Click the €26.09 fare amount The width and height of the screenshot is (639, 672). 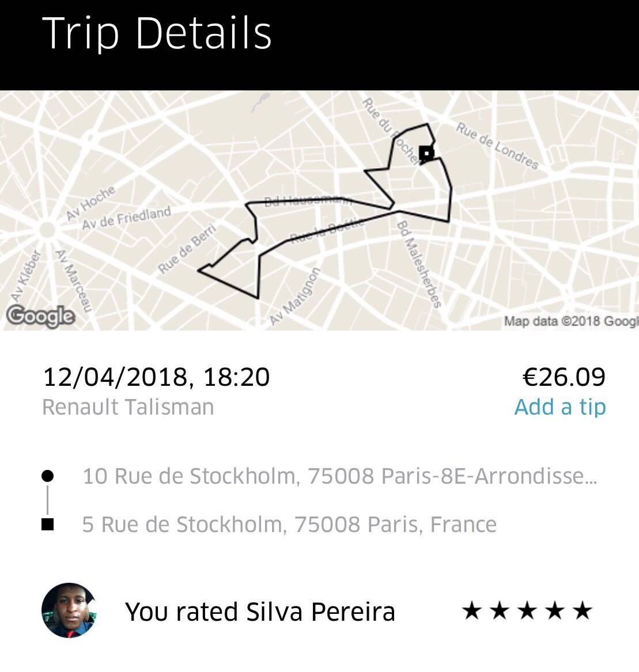[x=564, y=377]
